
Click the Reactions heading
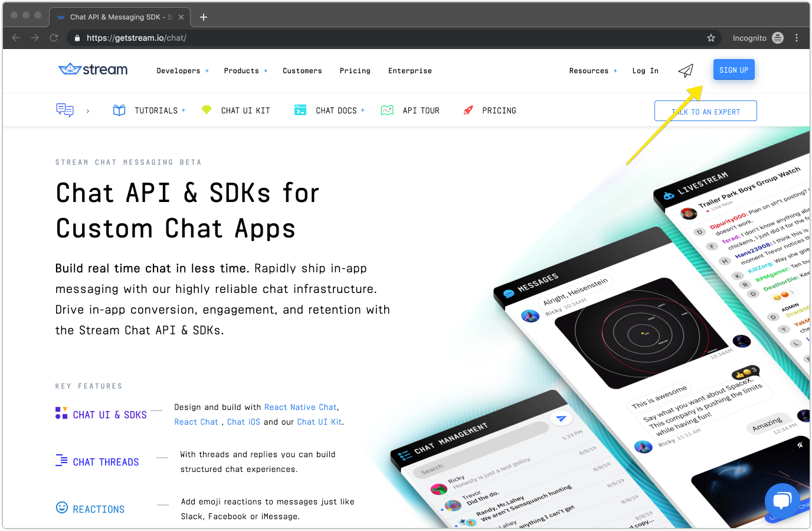coord(99,509)
